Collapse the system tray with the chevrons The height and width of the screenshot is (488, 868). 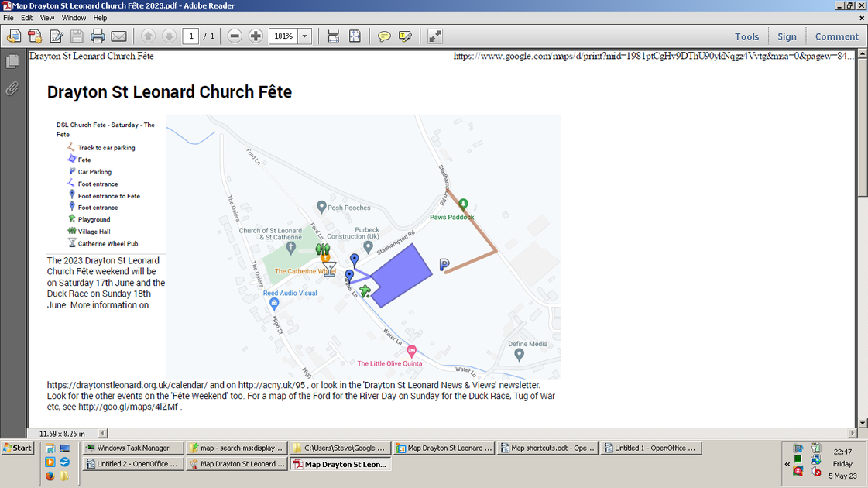click(x=787, y=463)
